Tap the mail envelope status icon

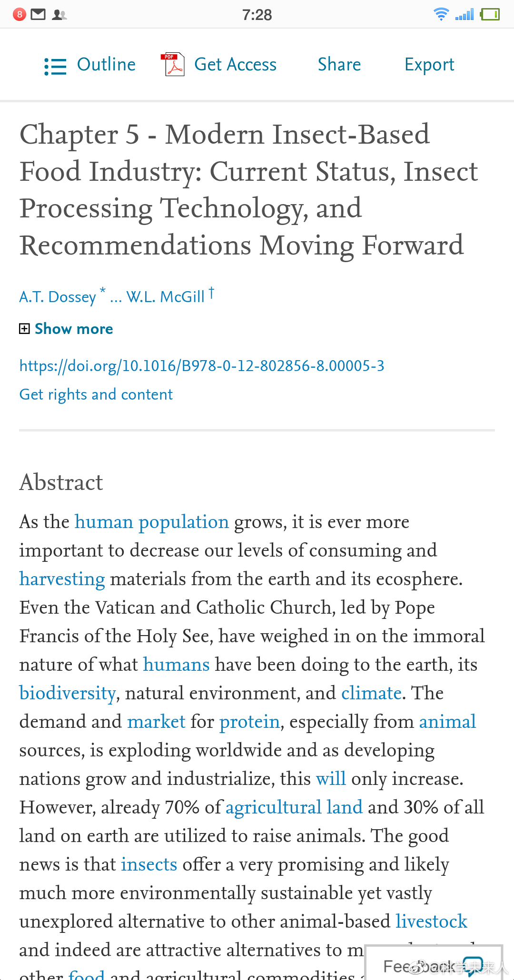pos(38,14)
